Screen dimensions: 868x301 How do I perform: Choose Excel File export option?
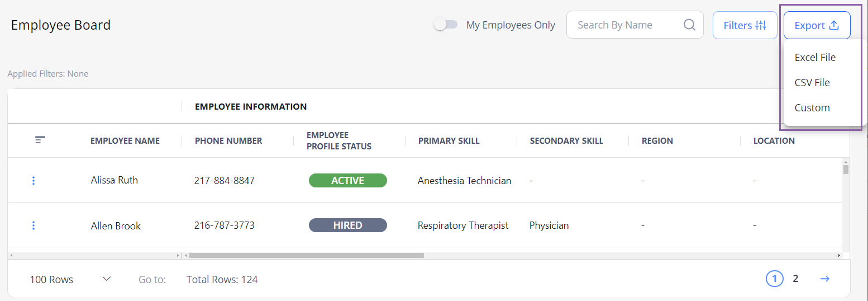815,57
